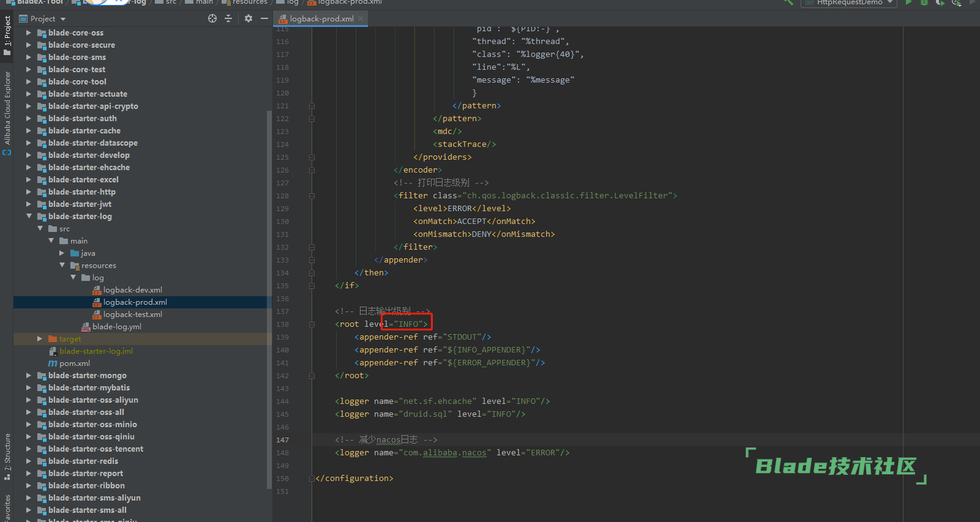Select blade-starter-redis module
Image resolution: width=980 pixels, height=522 pixels.
click(x=83, y=461)
